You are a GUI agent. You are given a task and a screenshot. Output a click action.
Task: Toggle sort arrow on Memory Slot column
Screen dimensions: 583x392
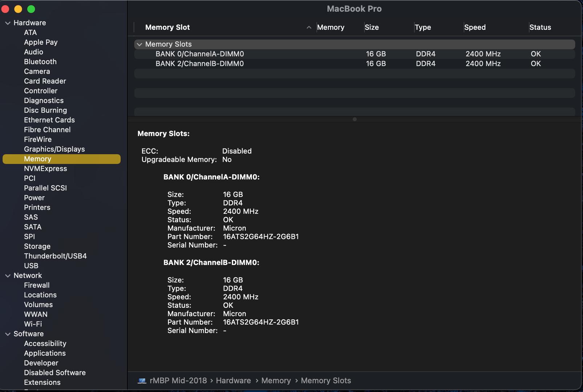coord(309,28)
